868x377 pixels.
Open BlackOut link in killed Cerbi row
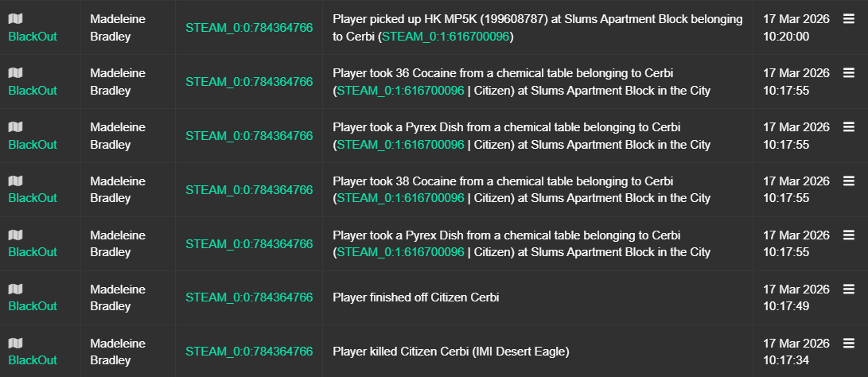(33, 360)
